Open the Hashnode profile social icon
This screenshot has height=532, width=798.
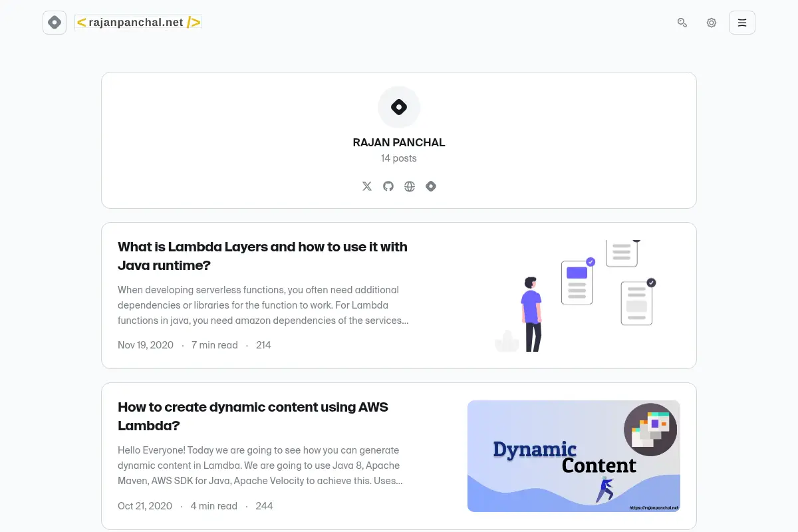pyautogui.click(x=431, y=186)
